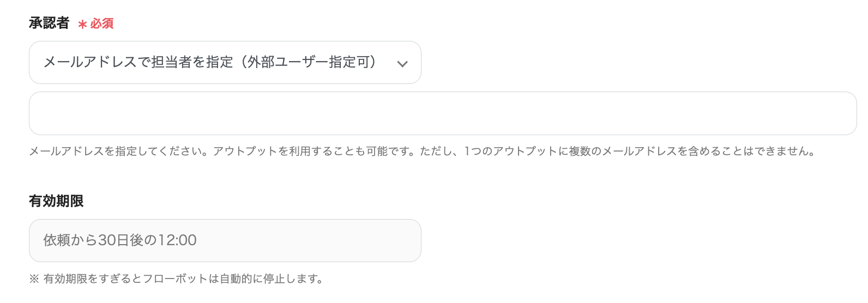This screenshot has height=303, width=868.
Task: Click the 12:00 time in expiration field
Action: click(x=177, y=240)
